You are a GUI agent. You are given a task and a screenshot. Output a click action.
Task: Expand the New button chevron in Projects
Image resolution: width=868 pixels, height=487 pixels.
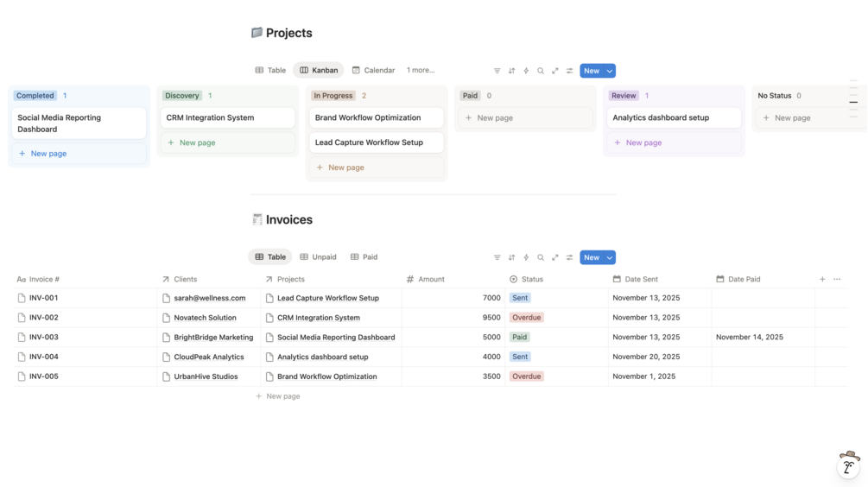click(x=610, y=71)
